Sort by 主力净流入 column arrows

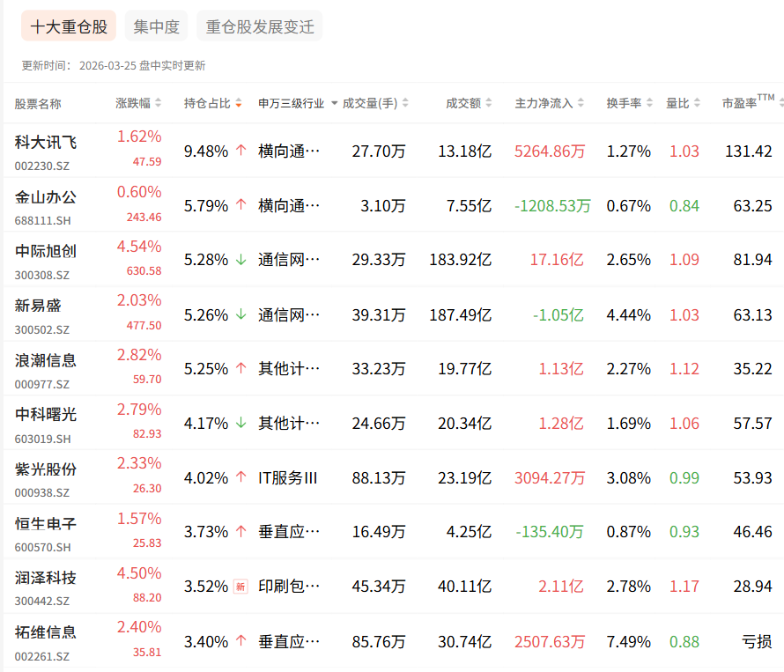click(x=581, y=103)
